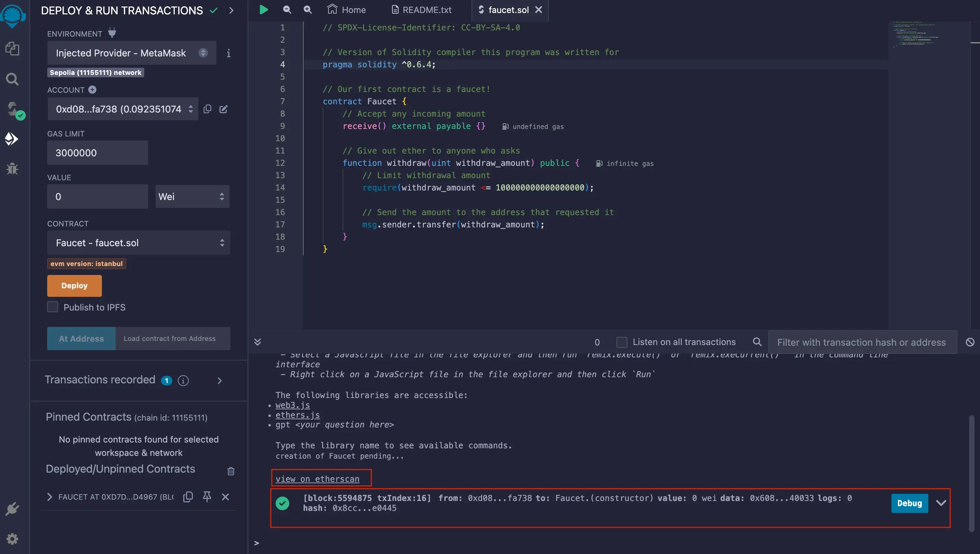Copy the deployed Faucet contract address
The height and width of the screenshot is (554, 980).
[x=188, y=497]
